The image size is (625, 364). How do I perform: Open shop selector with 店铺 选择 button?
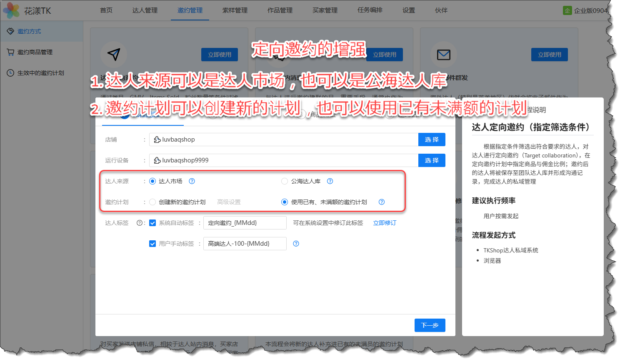(x=432, y=140)
